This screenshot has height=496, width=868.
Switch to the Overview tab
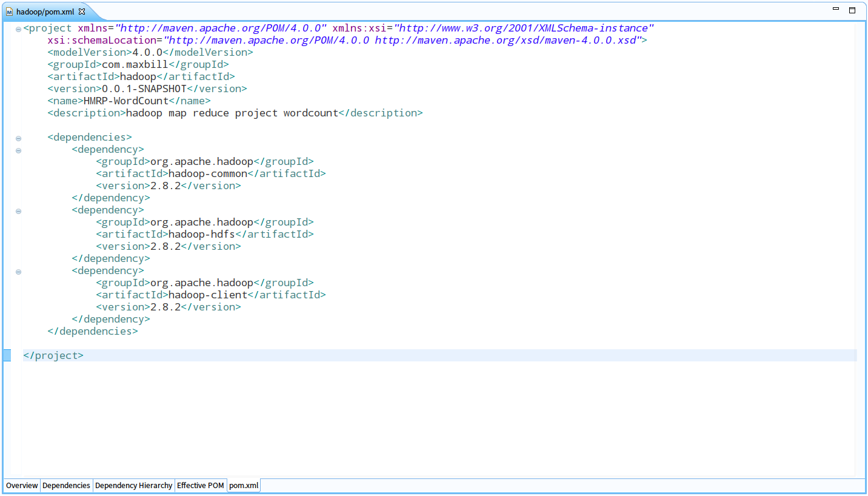tap(22, 486)
